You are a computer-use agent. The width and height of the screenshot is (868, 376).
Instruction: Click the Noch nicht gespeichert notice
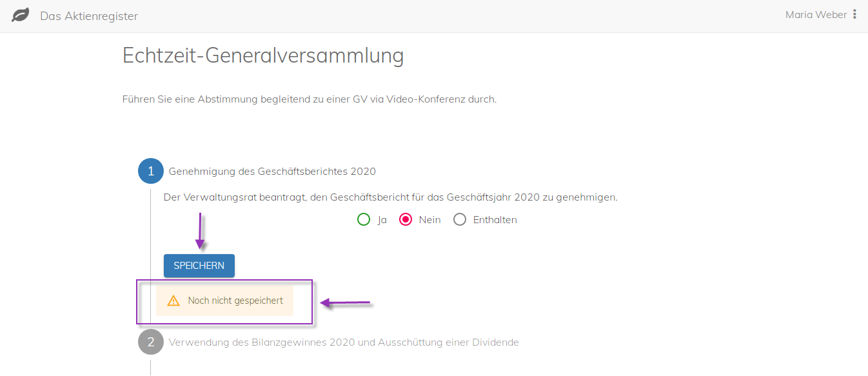(224, 301)
